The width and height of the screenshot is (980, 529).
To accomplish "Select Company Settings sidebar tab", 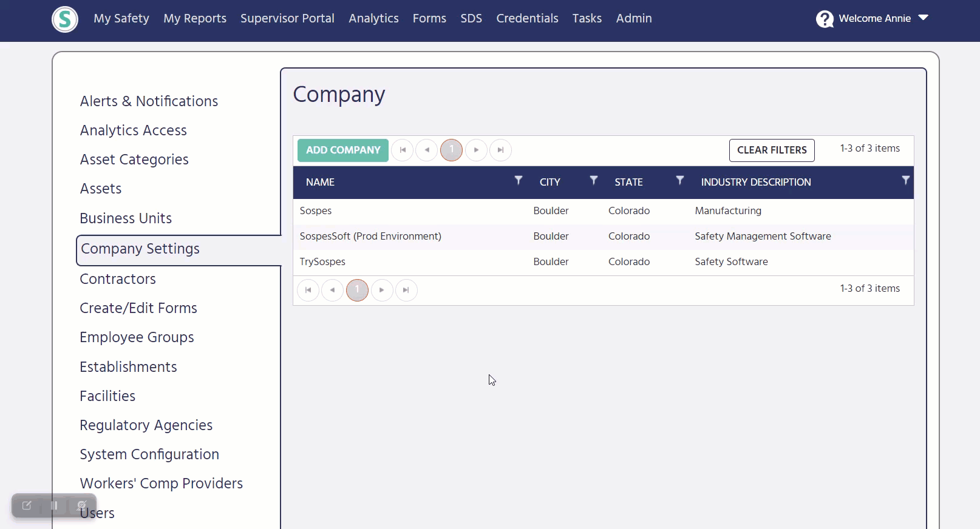I will (x=179, y=250).
